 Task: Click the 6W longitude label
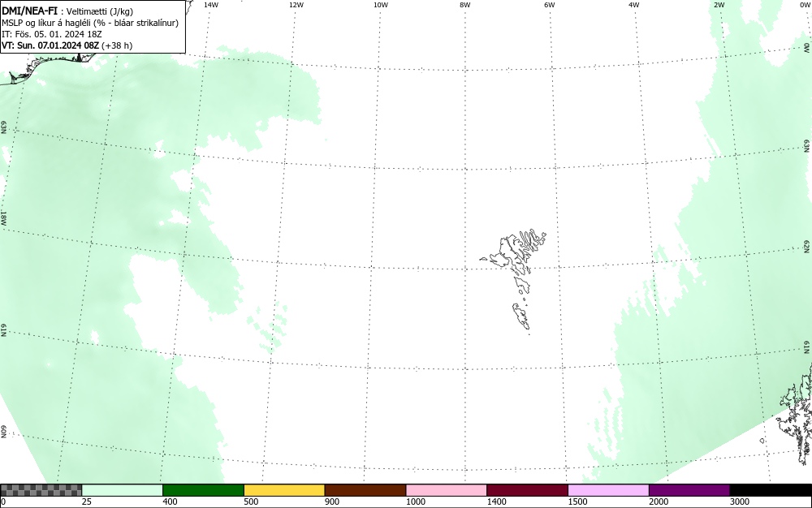click(x=550, y=5)
